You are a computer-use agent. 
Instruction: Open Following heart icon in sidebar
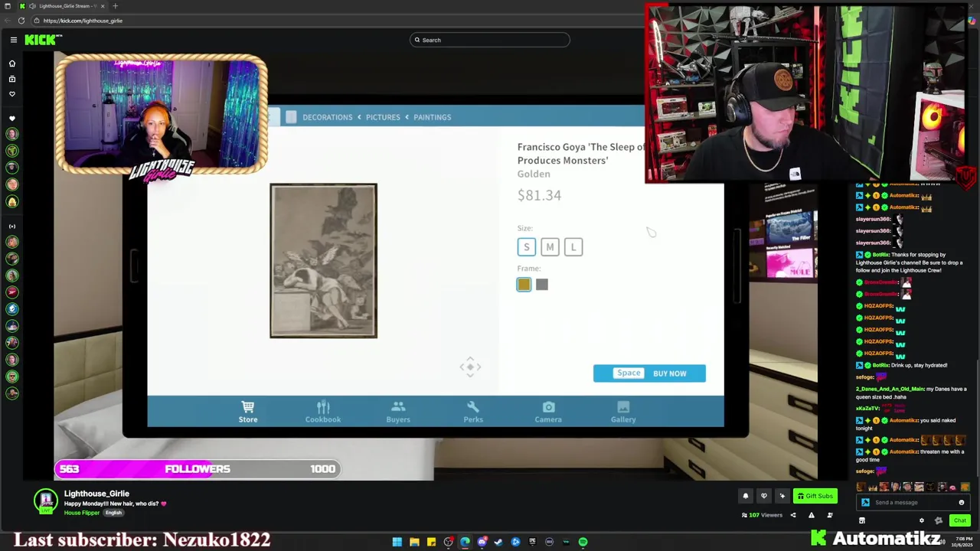[11, 94]
